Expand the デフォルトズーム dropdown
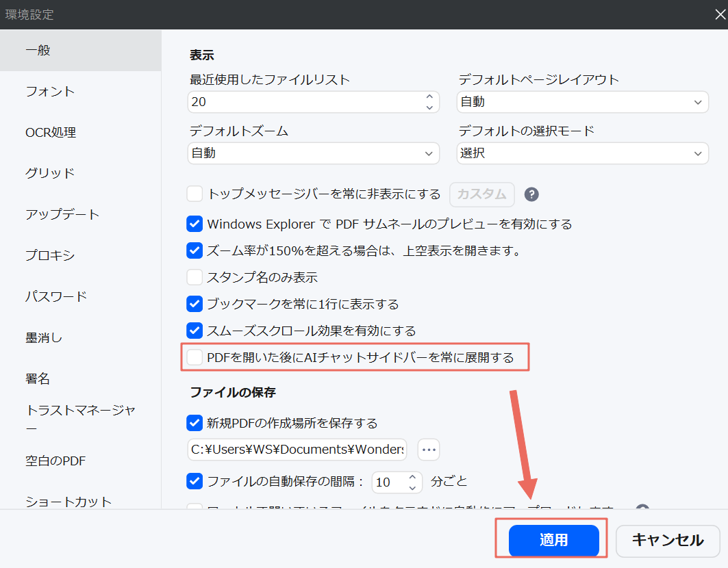728x568 pixels. tap(313, 153)
